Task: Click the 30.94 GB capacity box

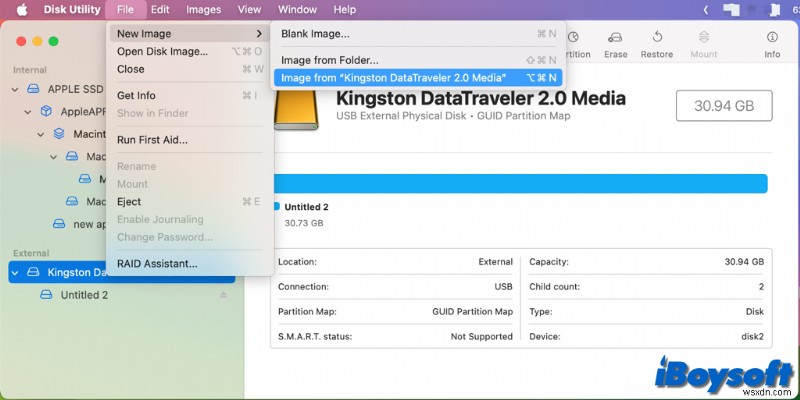Action: [724, 106]
